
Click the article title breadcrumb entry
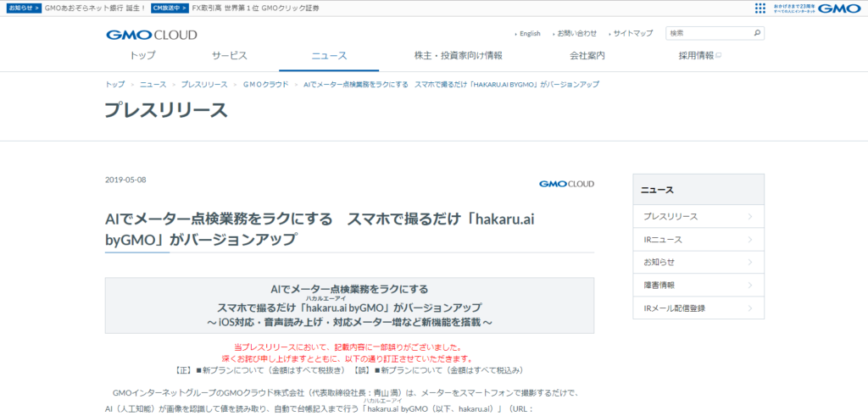pyautogui.click(x=451, y=85)
